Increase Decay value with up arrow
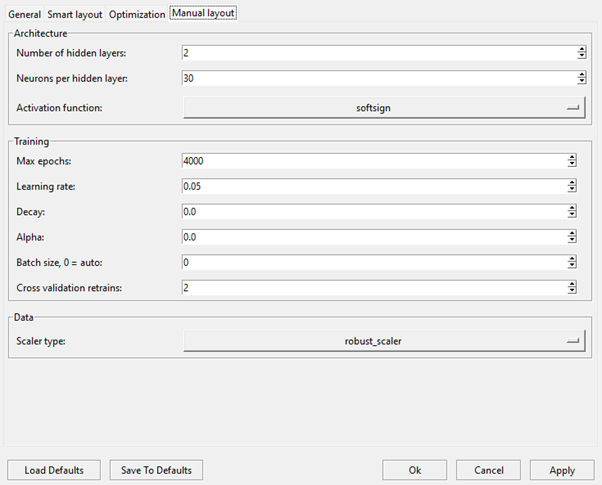The image size is (602, 485). click(572, 208)
